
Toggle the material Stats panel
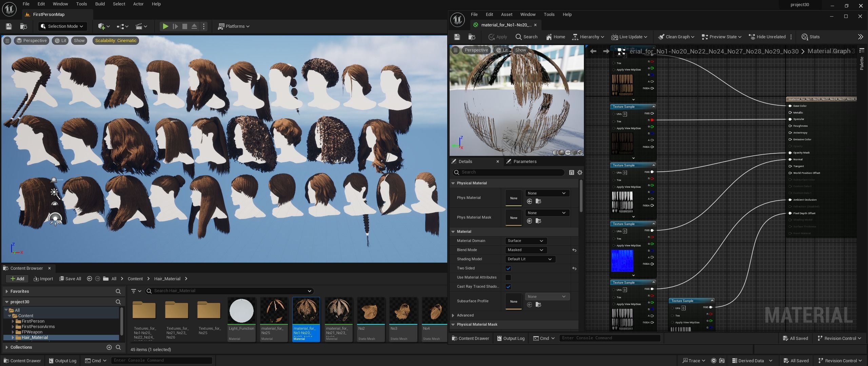pos(811,37)
